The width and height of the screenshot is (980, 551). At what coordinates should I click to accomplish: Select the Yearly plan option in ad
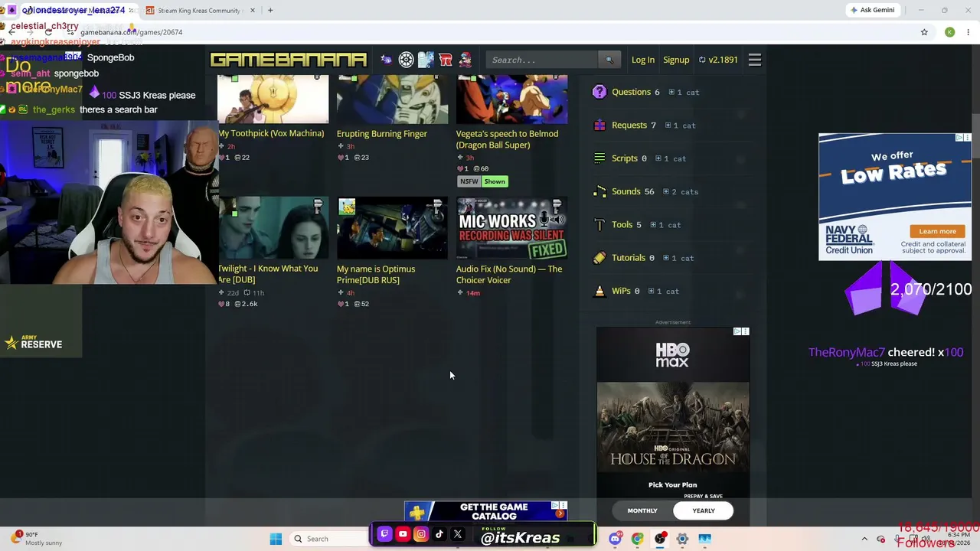[x=704, y=510]
